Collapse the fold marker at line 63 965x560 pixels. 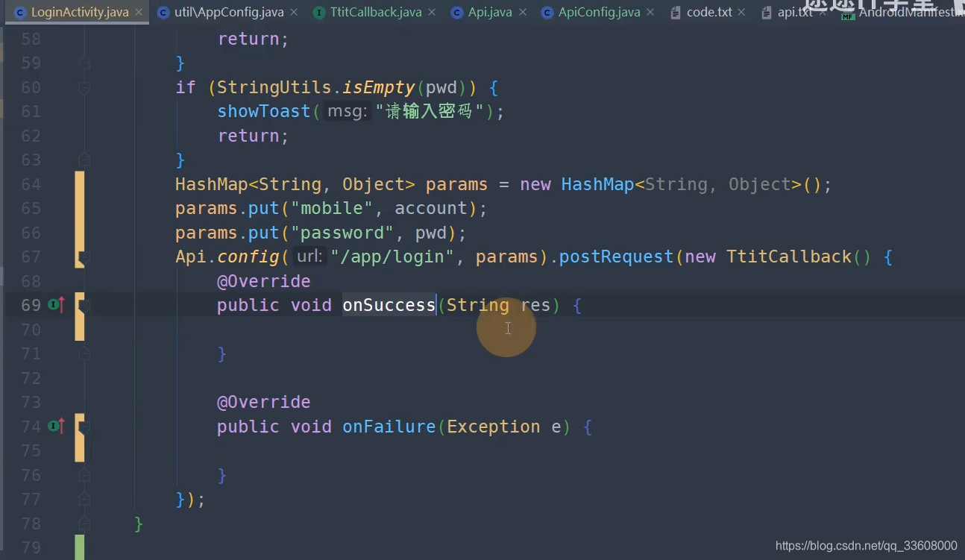[84, 160]
